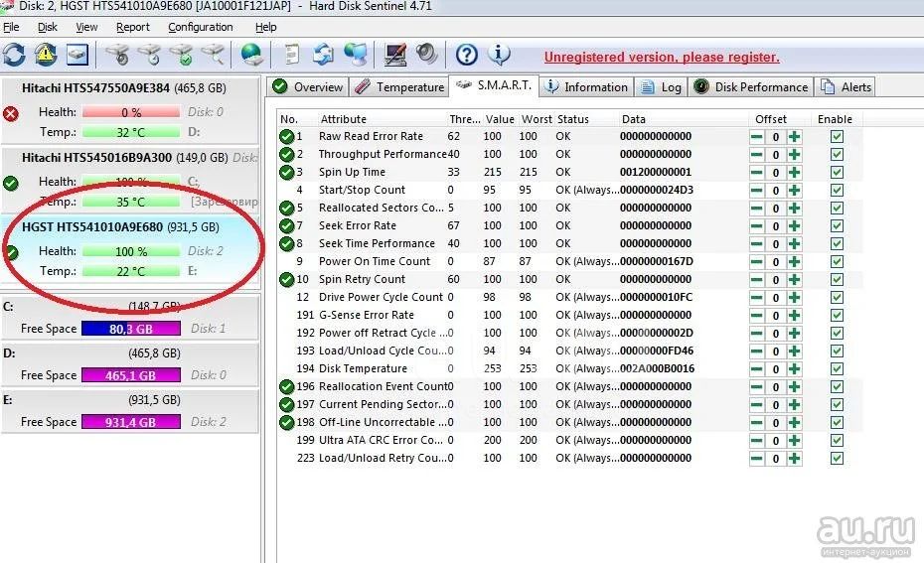This screenshot has width=924, height=563.
Task: Click the info bubble toolbar icon
Action: coord(499,55)
